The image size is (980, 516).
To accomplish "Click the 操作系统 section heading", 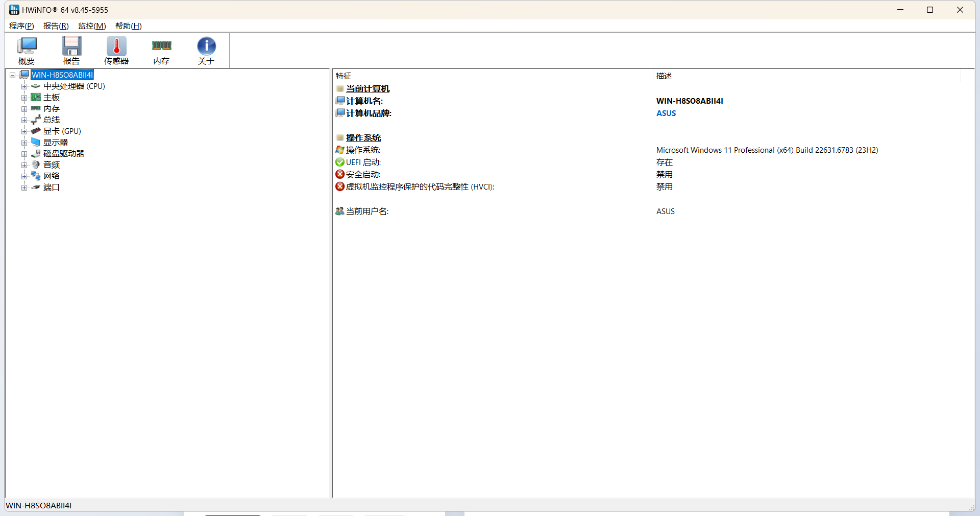I will click(x=363, y=138).
